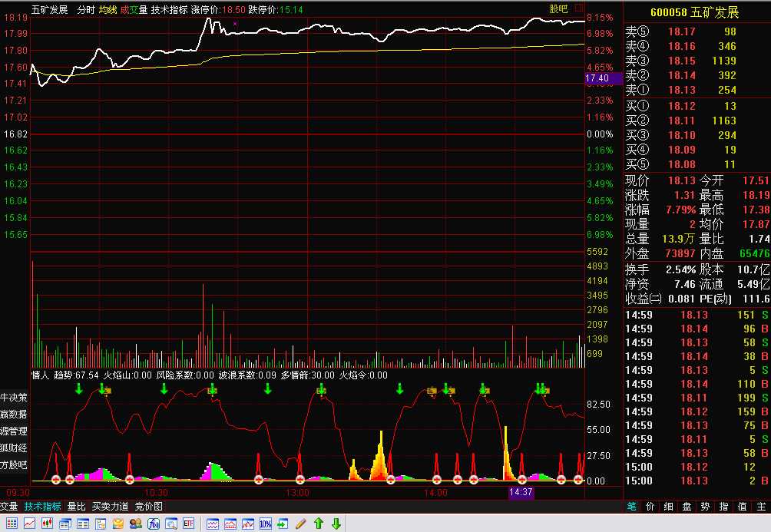Open the 股吧 link
Image resolution: width=771 pixels, height=532 pixels.
point(558,9)
